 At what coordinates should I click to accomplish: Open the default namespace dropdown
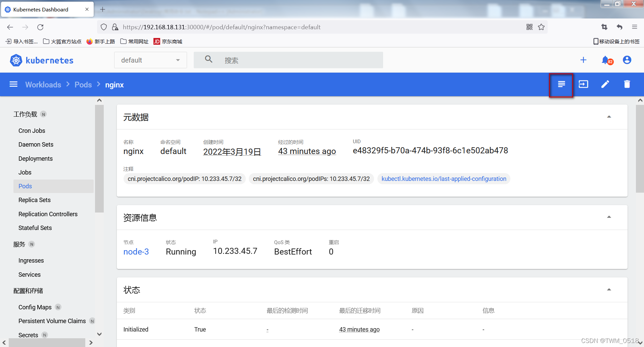point(150,60)
